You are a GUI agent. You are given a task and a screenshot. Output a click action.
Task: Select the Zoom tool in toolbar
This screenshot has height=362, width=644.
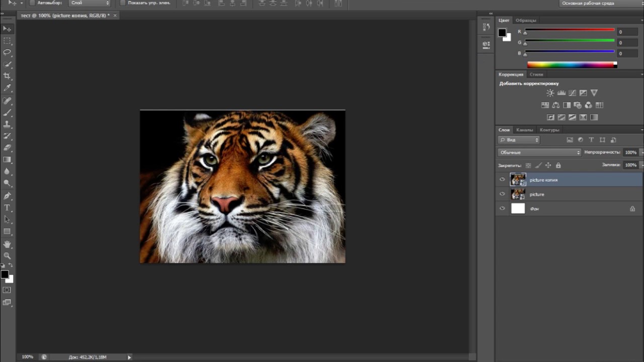tap(7, 256)
